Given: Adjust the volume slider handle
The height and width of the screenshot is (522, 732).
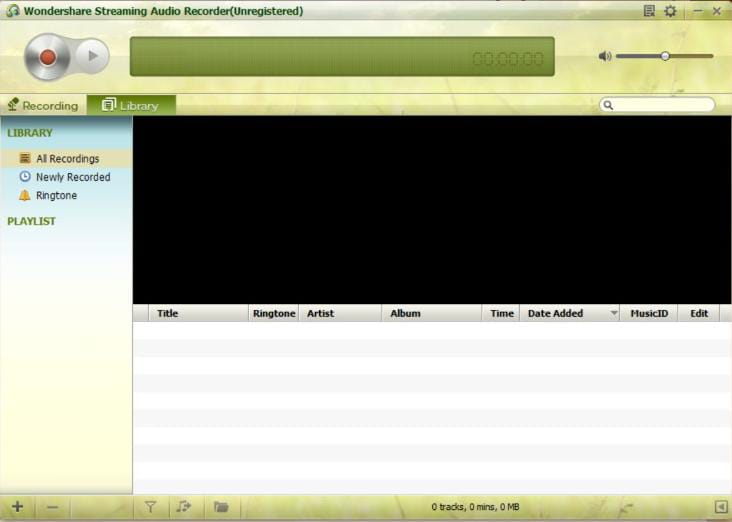Looking at the screenshot, I should (x=665, y=56).
